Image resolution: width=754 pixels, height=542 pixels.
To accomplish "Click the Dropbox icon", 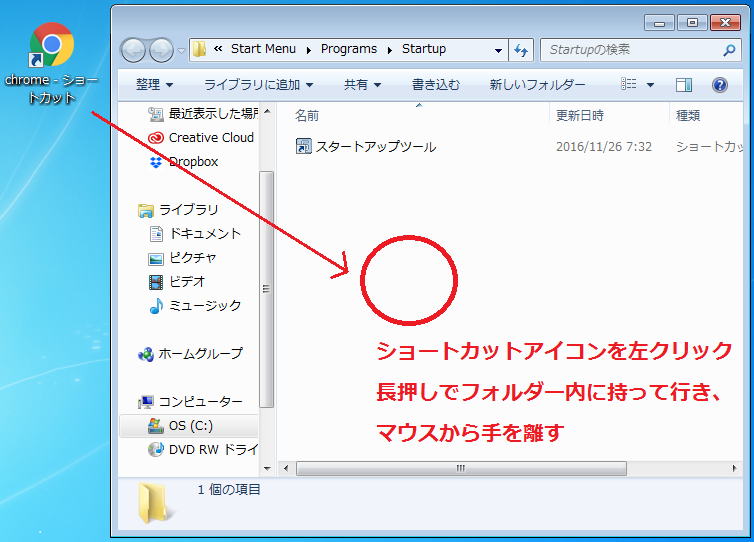I will pyautogui.click(x=156, y=163).
